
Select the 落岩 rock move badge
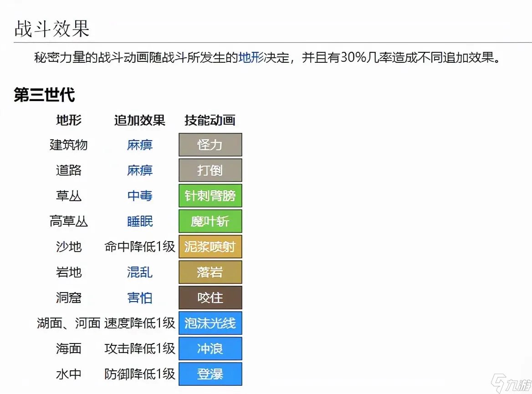[210, 272]
